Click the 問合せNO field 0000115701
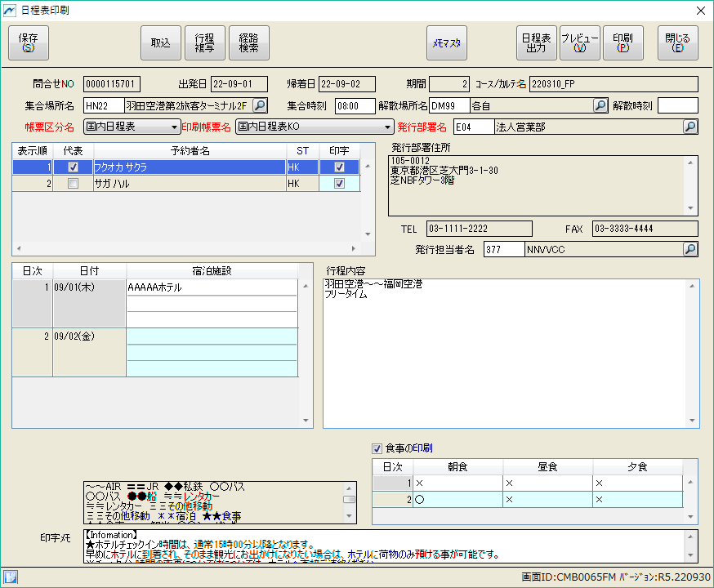714x588 pixels. click(x=112, y=84)
